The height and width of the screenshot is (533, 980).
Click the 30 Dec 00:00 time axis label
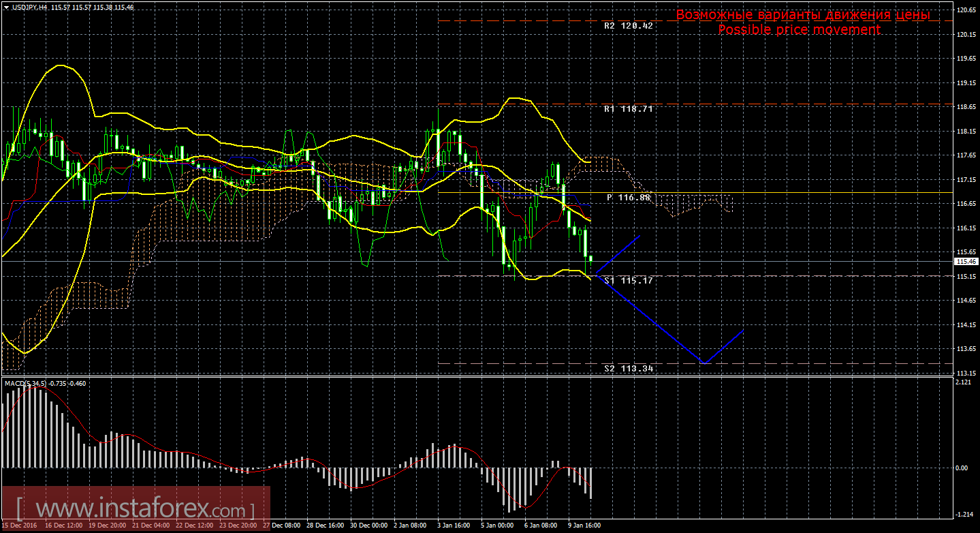[368, 526]
